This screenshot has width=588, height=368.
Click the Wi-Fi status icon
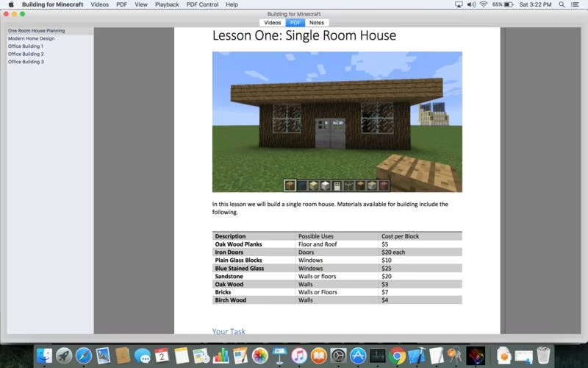484,4
